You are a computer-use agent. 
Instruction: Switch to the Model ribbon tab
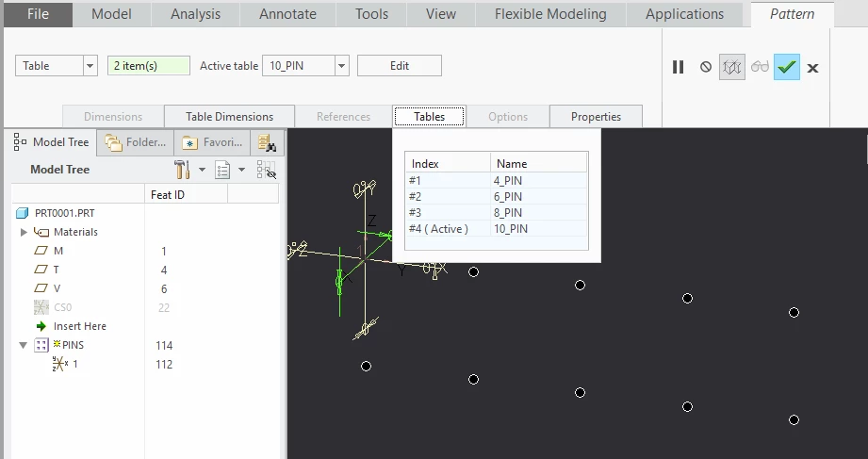pos(111,14)
